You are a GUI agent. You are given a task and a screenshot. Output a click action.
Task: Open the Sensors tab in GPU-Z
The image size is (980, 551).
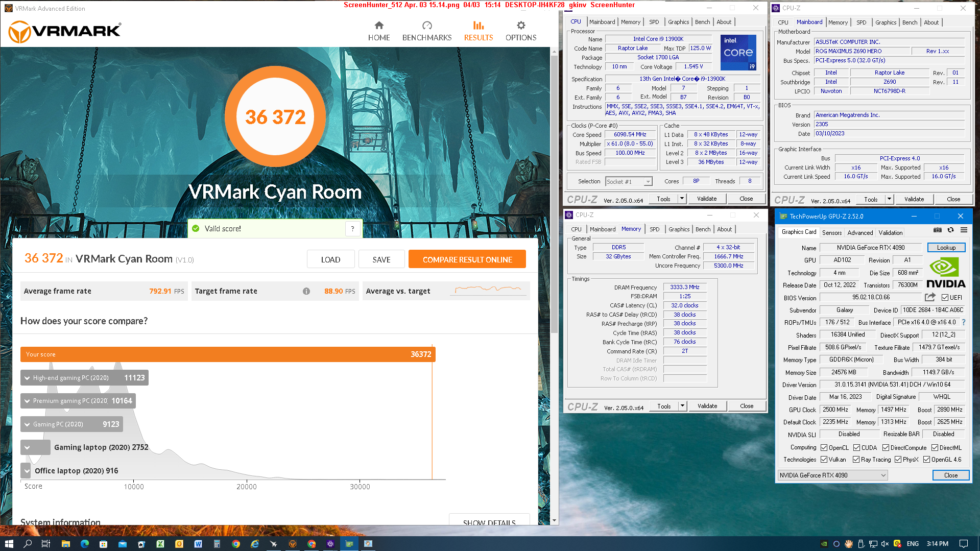point(832,232)
